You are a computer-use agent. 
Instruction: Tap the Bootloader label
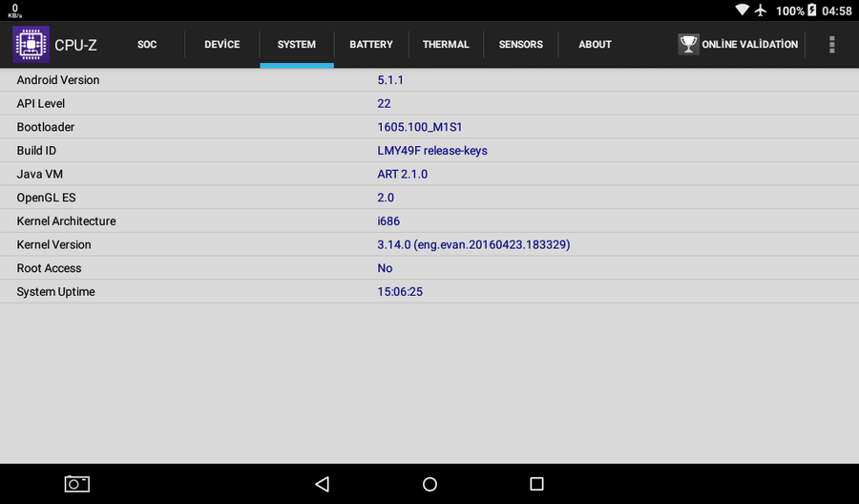coord(46,127)
